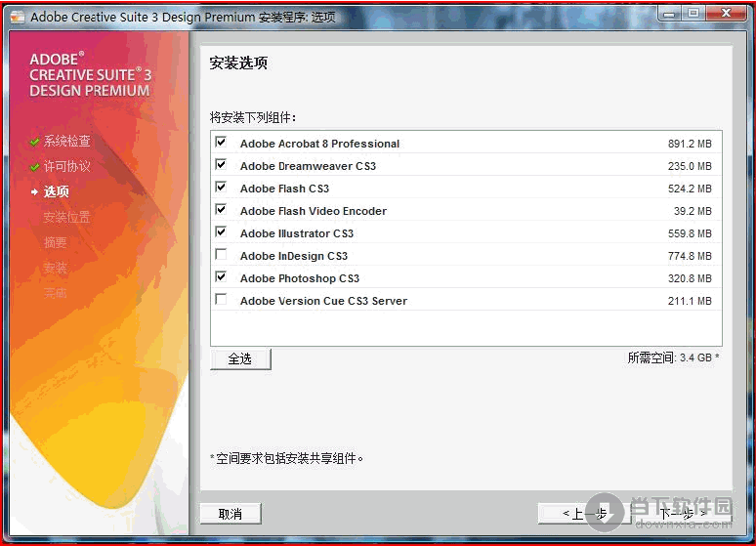The width and height of the screenshot is (756, 546).
Task: Click the 774.8 MB size value
Action: point(690,256)
